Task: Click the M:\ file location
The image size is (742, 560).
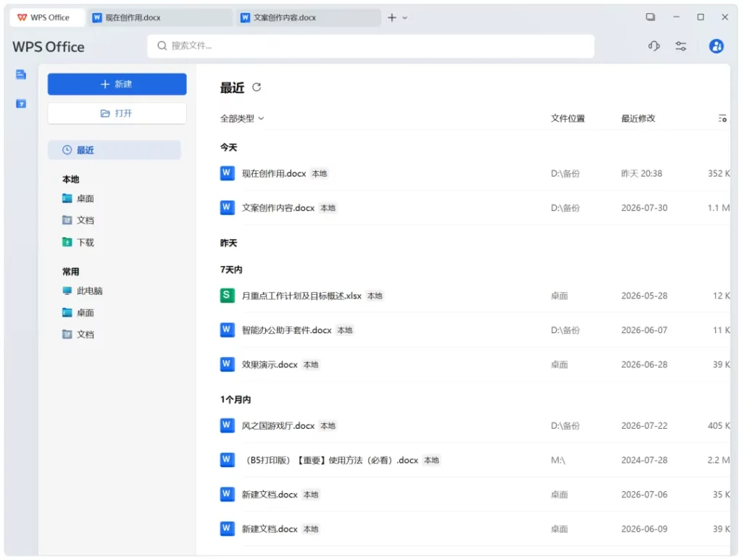Action: tap(558, 460)
